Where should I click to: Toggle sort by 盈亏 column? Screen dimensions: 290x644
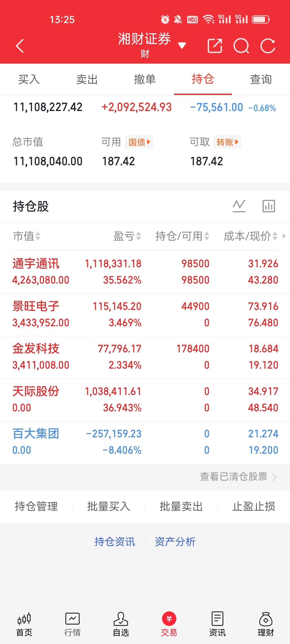(x=127, y=236)
